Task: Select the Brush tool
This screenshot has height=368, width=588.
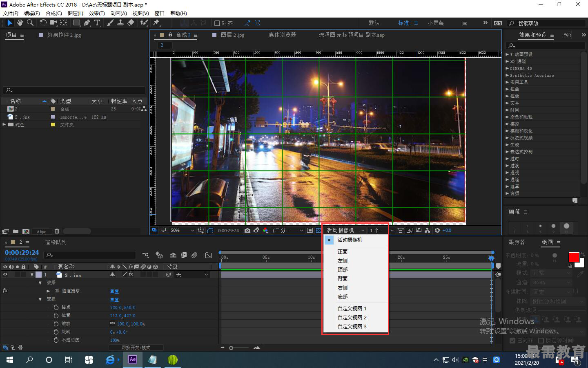Action: pos(110,23)
